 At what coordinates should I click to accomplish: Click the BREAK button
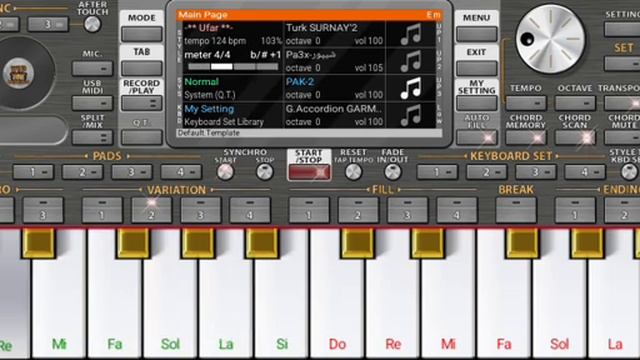516,210
